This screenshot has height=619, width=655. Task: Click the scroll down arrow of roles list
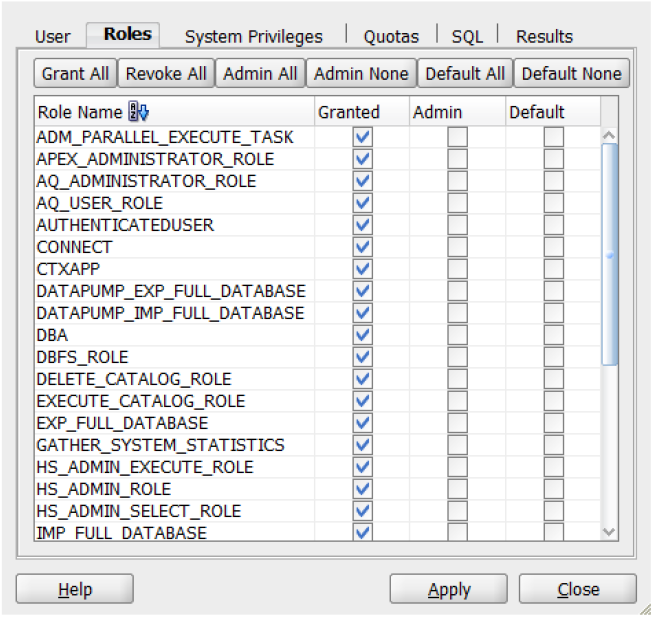(609, 532)
